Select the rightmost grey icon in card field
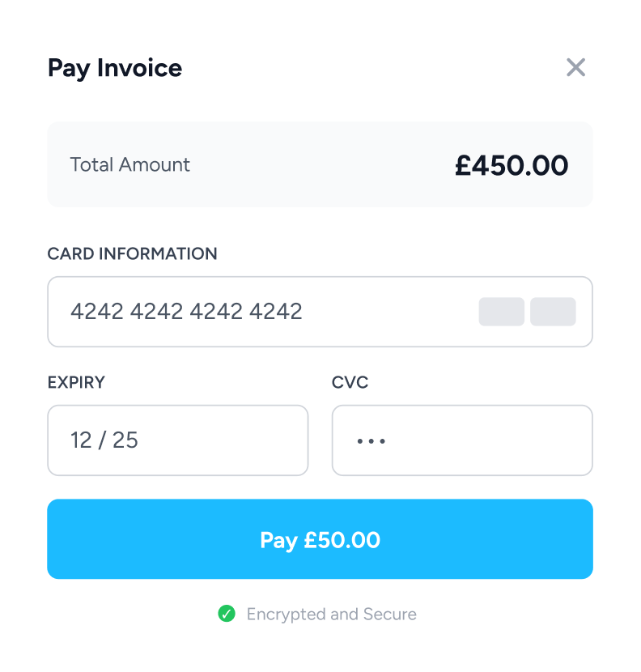This screenshot has width=641, height=672. pos(553,312)
